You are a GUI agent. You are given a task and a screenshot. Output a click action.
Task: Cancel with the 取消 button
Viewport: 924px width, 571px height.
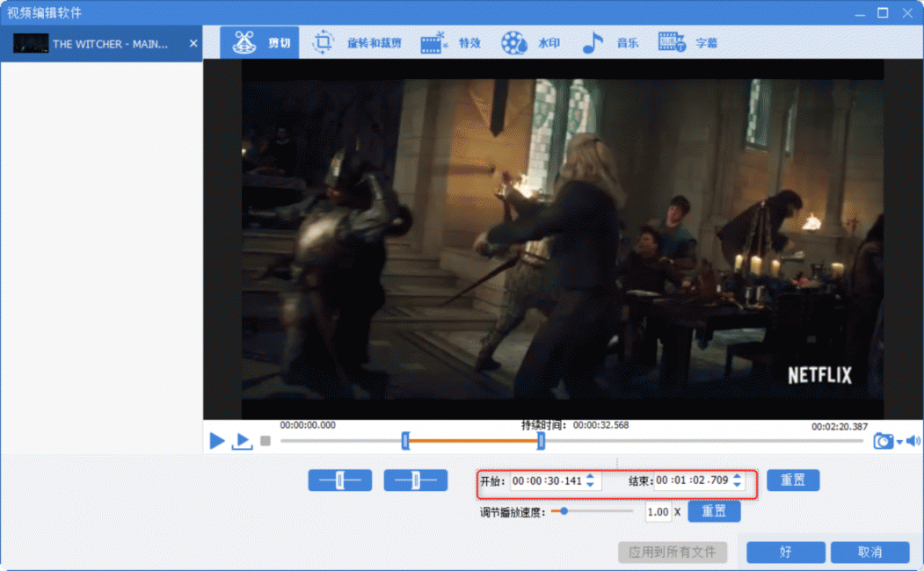point(869,553)
